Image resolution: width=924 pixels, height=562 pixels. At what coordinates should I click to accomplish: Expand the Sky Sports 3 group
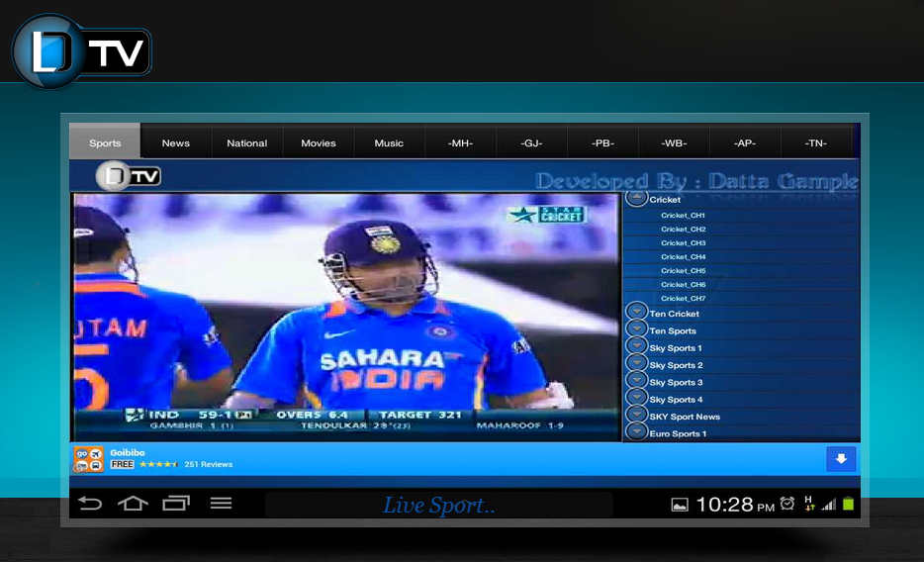636,380
